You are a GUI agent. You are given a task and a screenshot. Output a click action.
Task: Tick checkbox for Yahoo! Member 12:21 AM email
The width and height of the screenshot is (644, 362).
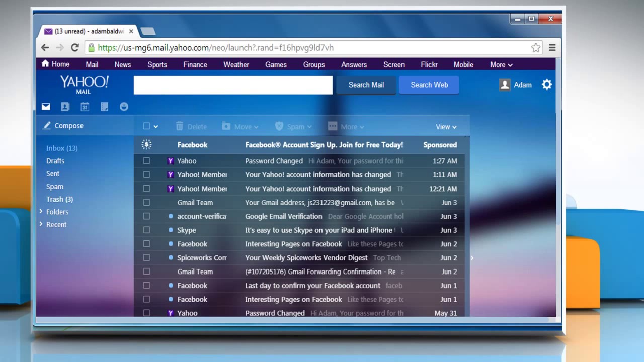click(146, 189)
